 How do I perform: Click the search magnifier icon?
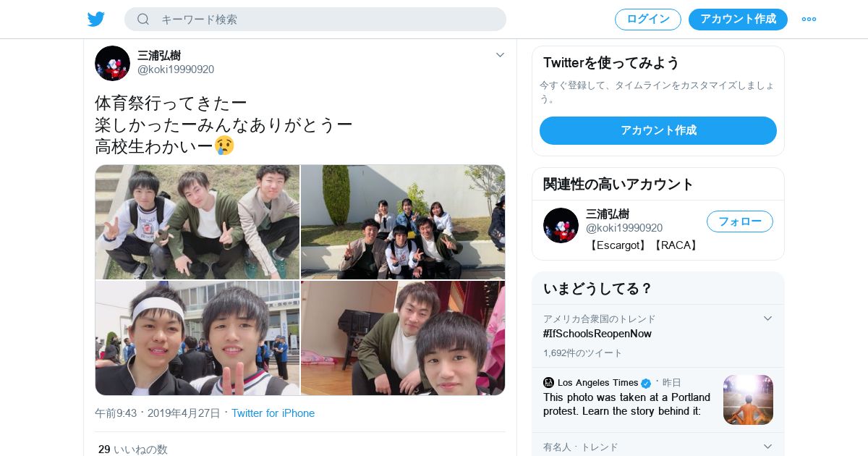[x=143, y=19]
